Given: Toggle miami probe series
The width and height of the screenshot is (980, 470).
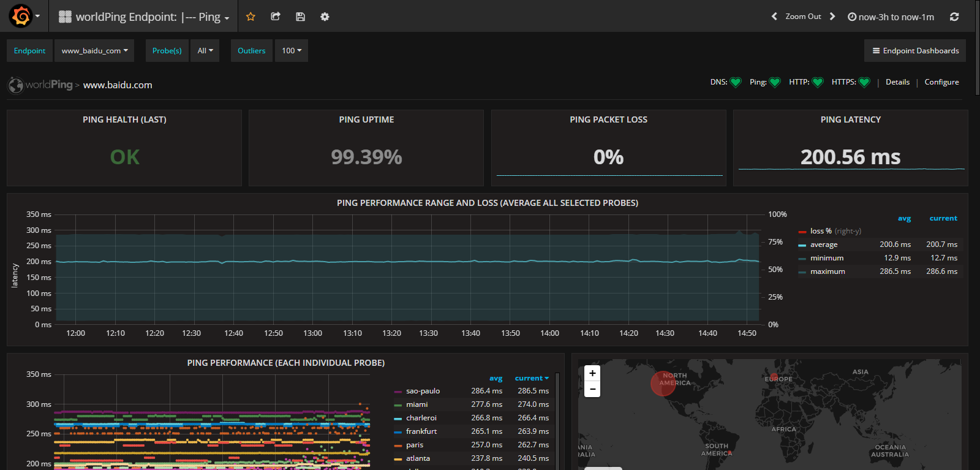Looking at the screenshot, I should (417, 404).
